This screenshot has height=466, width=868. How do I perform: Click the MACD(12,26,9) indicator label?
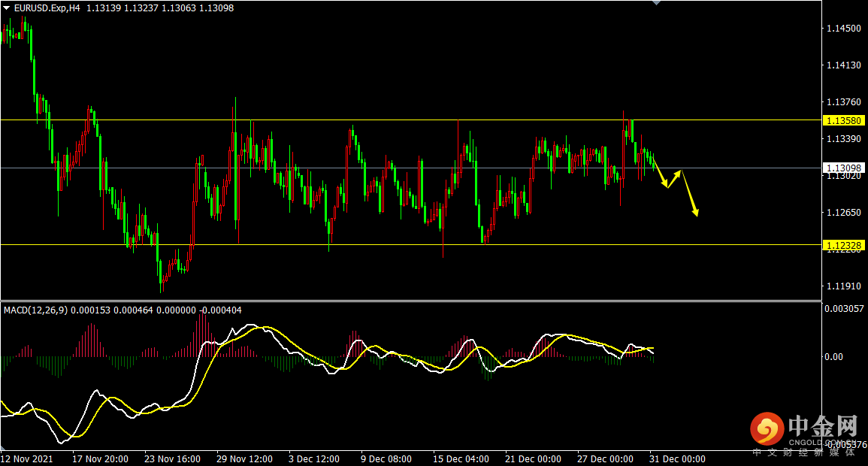(x=35, y=310)
